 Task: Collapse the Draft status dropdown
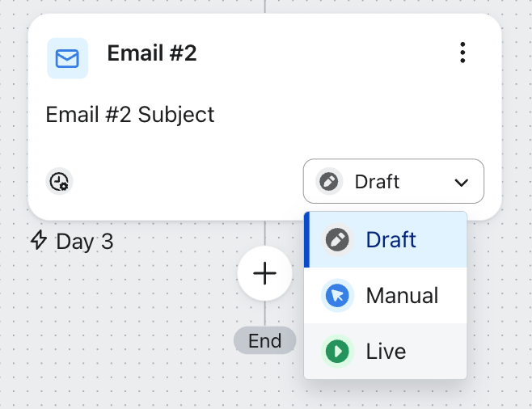tap(394, 181)
